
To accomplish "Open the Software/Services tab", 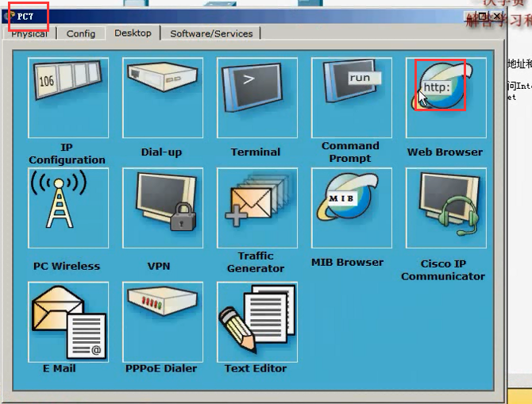I will pyautogui.click(x=211, y=33).
